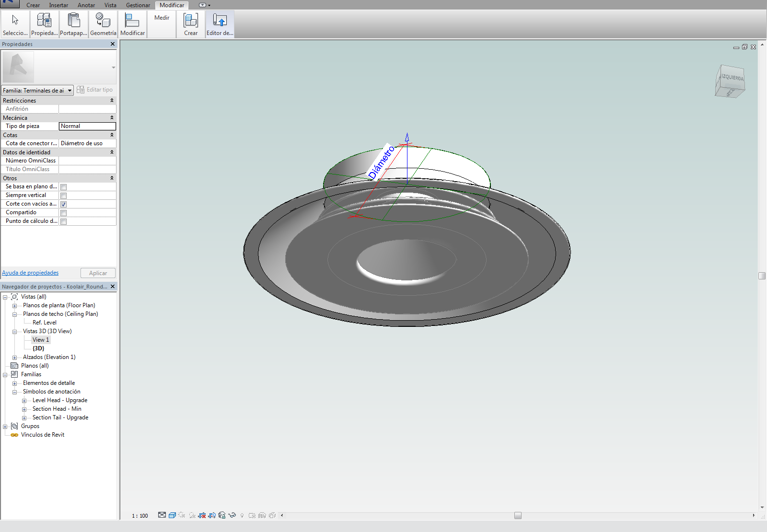Click the detail level icon in view bar
The height and width of the screenshot is (532, 767).
[x=162, y=515]
